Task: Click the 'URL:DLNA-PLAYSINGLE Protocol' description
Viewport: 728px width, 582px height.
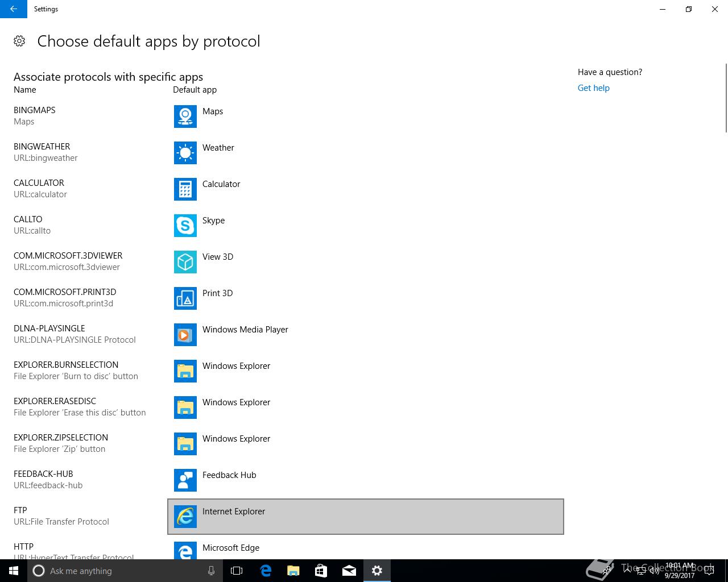Action: point(75,340)
